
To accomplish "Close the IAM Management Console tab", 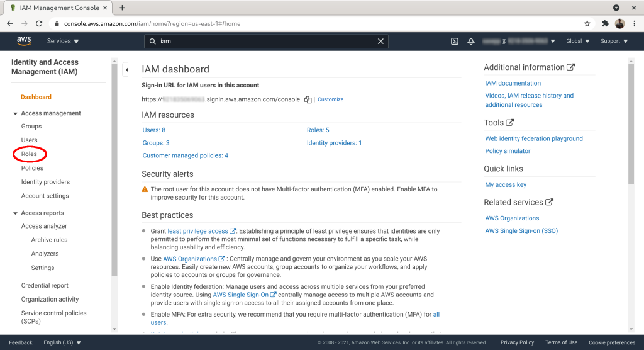I will (105, 8).
